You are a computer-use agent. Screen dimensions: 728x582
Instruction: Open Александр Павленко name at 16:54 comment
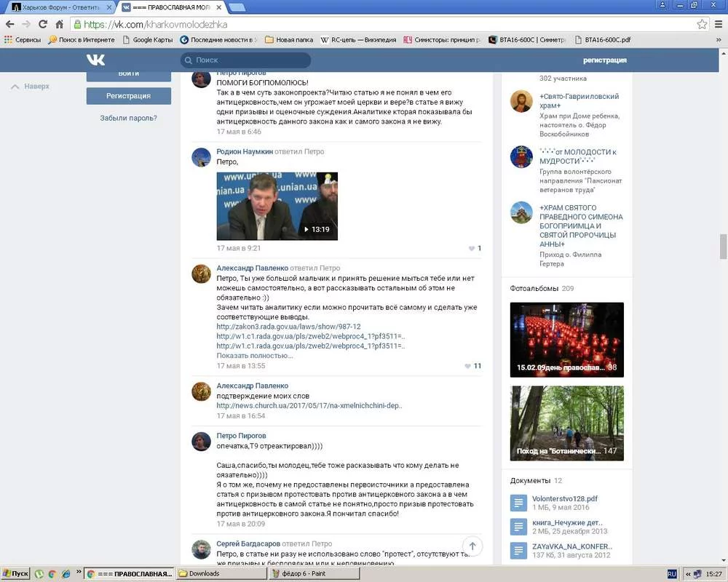coord(252,386)
